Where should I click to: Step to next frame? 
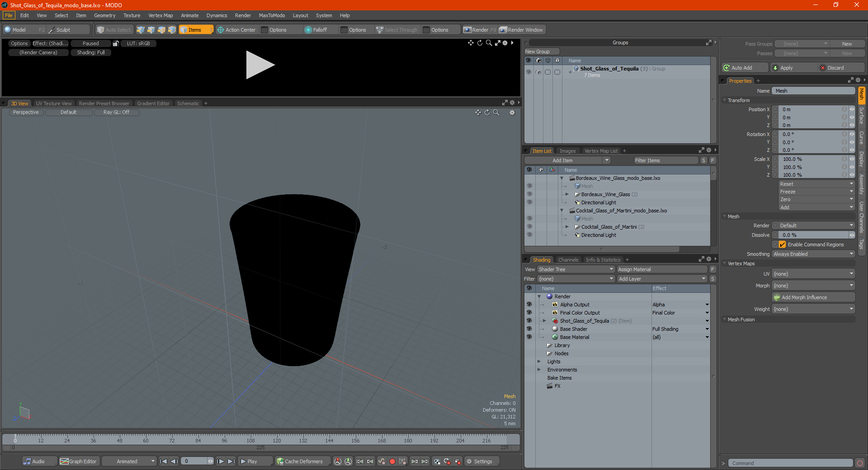click(x=220, y=461)
